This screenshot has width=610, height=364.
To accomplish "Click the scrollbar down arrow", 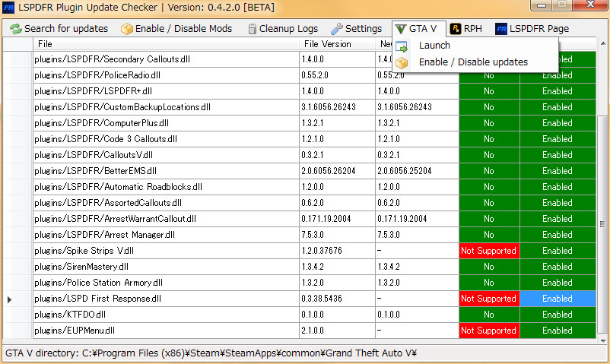I will point(602,341).
